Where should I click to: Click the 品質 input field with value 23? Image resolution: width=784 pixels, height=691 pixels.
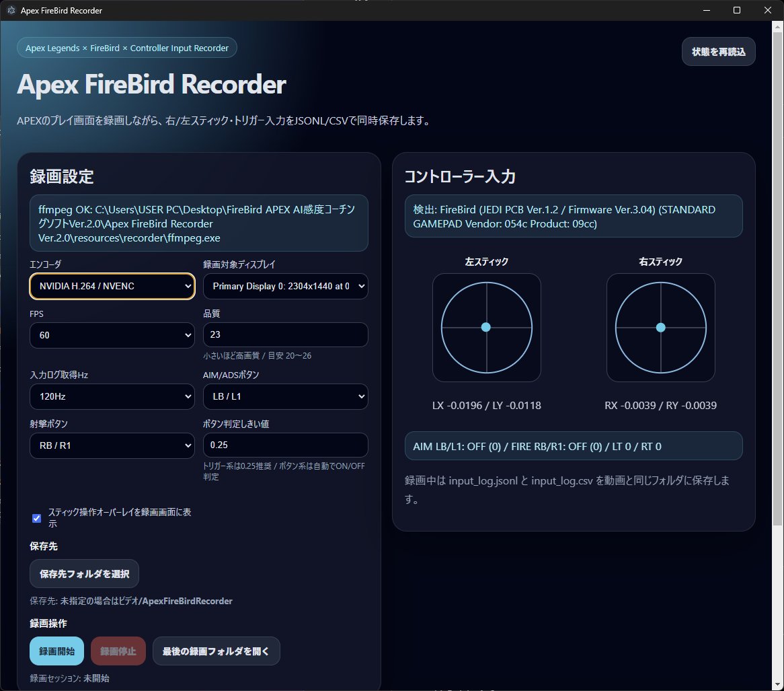pyautogui.click(x=286, y=335)
